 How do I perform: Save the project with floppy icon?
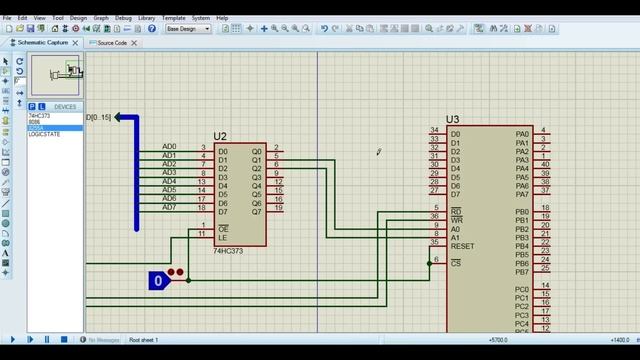click(x=30, y=29)
